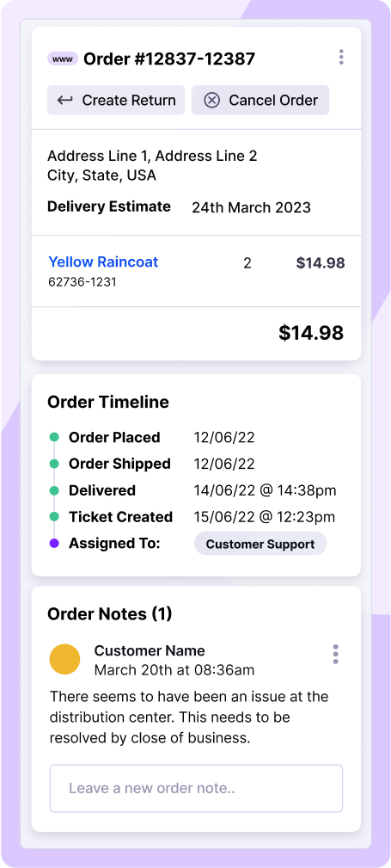Click the yellow customer avatar

tap(64, 659)
